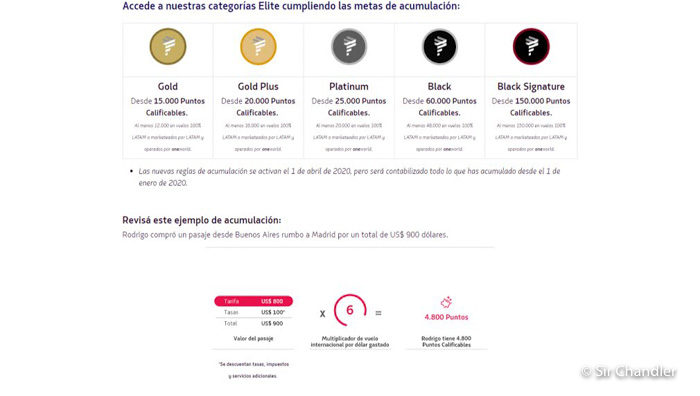Click the pink piggy bank points icon
This screenshot has height=396, width=700.
(x=446, y=302)
